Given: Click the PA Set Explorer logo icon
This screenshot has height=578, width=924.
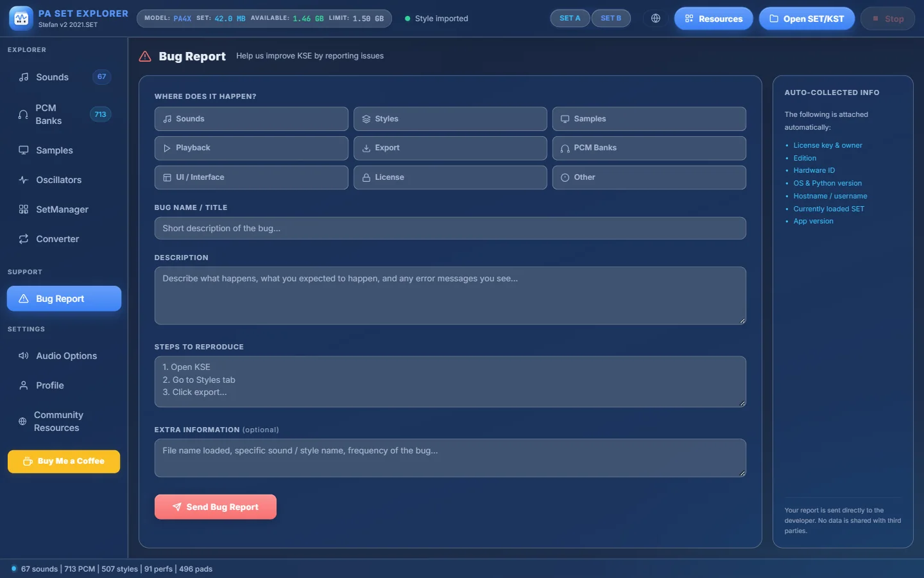Looking at the screenshot, I should (21, 19).
